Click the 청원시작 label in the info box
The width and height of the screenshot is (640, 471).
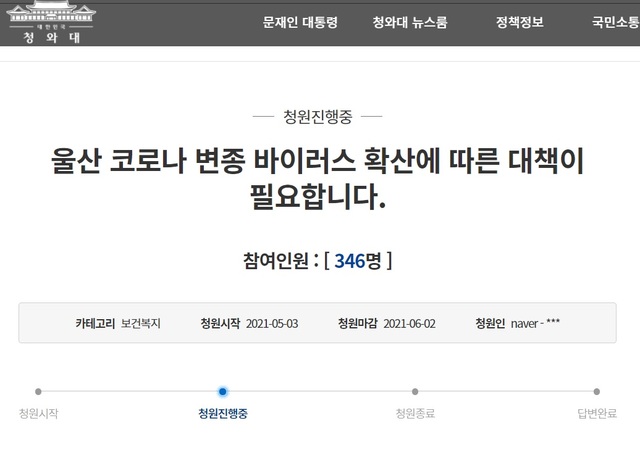pos(220,324)
